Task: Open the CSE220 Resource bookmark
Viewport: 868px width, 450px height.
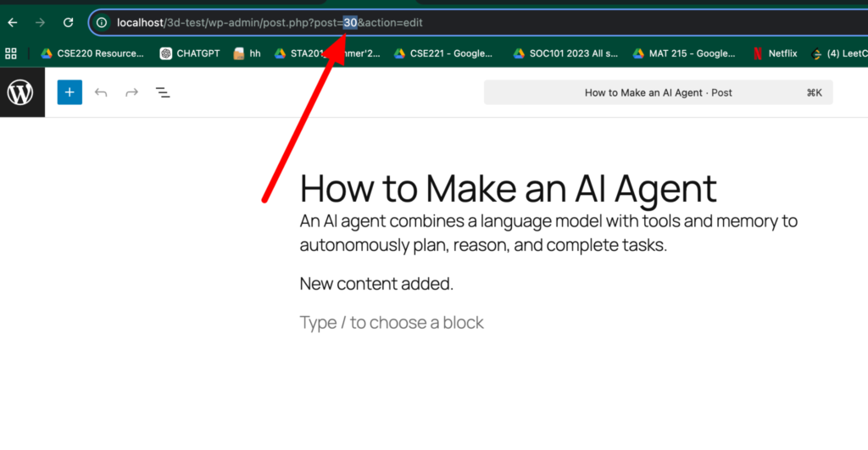Action: point(92,53)
